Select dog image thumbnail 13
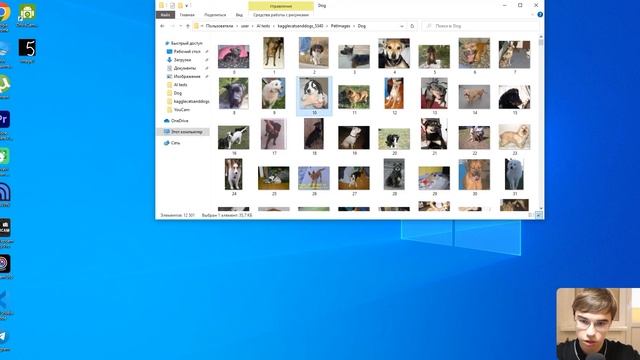The width and height of the screenshot is (640, 360). [434, 93]
